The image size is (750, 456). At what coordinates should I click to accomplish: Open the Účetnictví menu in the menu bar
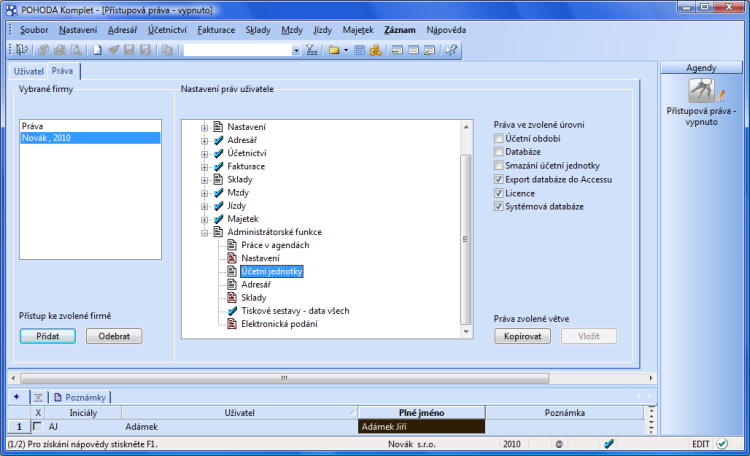coord(167,30)
